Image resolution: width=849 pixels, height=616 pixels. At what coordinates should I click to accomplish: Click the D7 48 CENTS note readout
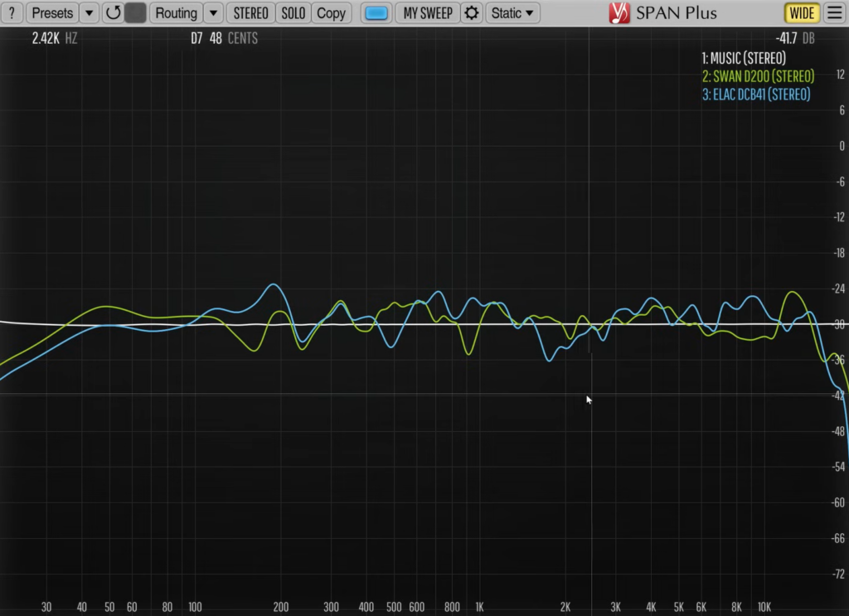point(224,38)
